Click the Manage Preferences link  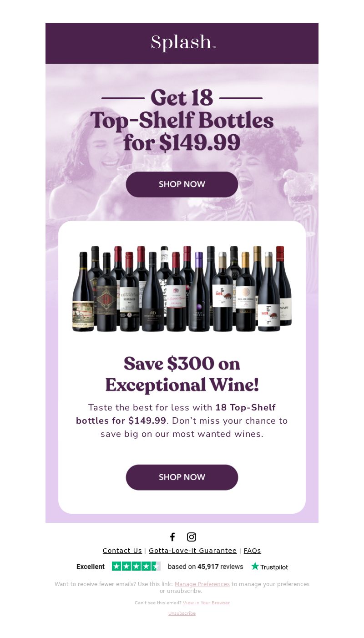(x=202, y=584)
